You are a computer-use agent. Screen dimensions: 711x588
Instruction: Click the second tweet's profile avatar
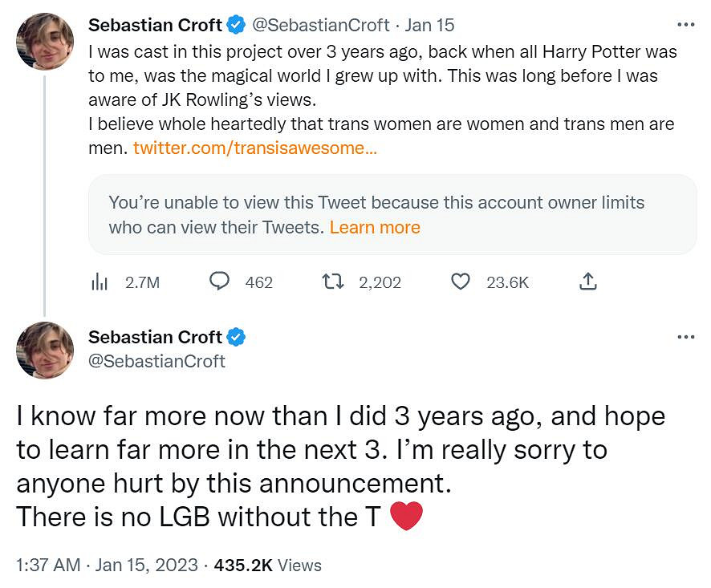[45, 350]
